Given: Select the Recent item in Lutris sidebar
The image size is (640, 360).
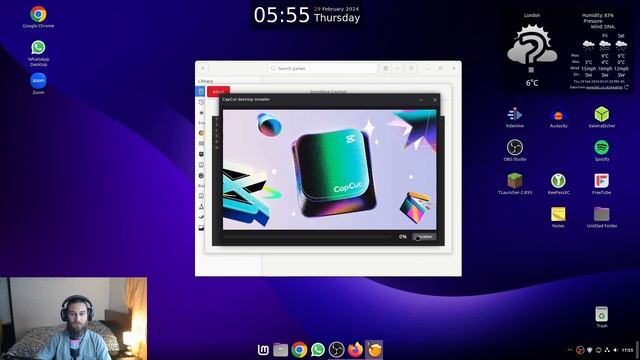Looking at the screenshot, I should [201, 102].
